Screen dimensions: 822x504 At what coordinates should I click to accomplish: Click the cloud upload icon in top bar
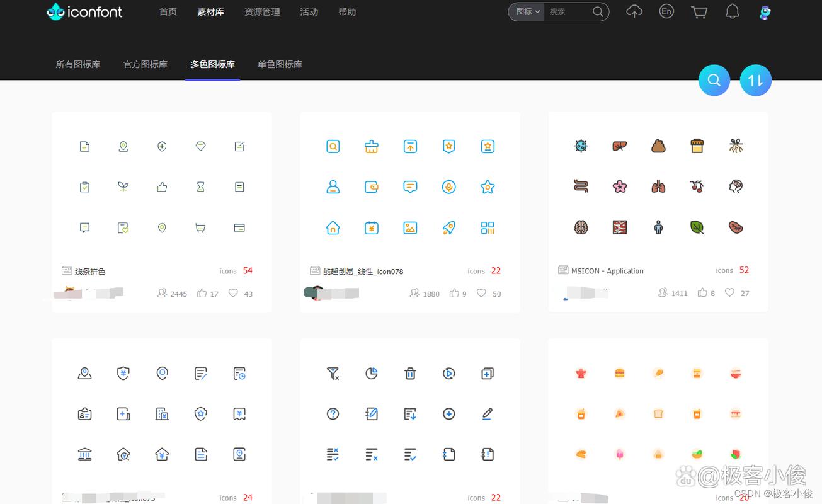[634, 11]
